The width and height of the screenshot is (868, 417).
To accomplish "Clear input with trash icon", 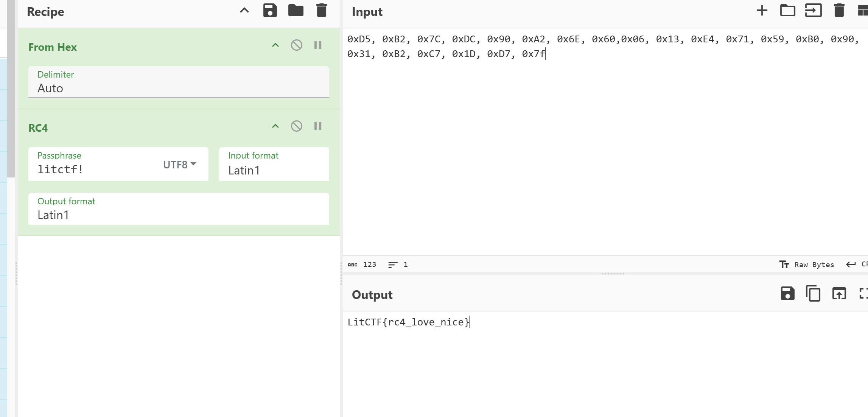I will coord(839,11).
